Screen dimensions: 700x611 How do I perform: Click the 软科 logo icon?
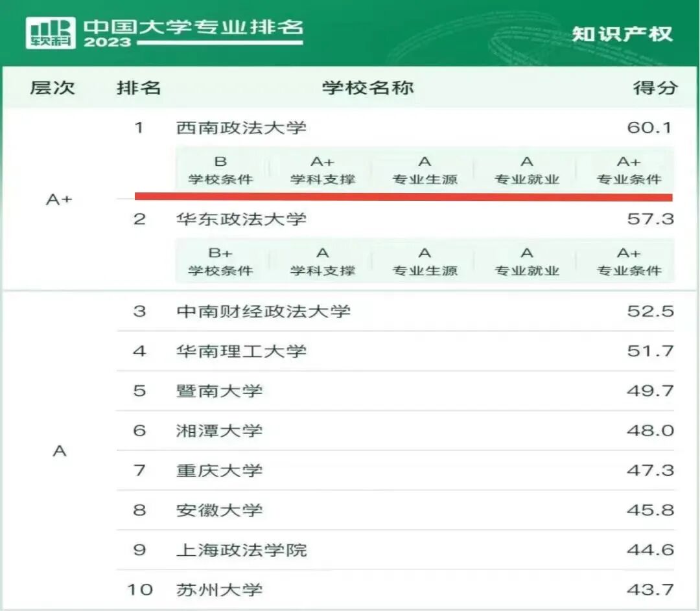click(x=51, y=32)
